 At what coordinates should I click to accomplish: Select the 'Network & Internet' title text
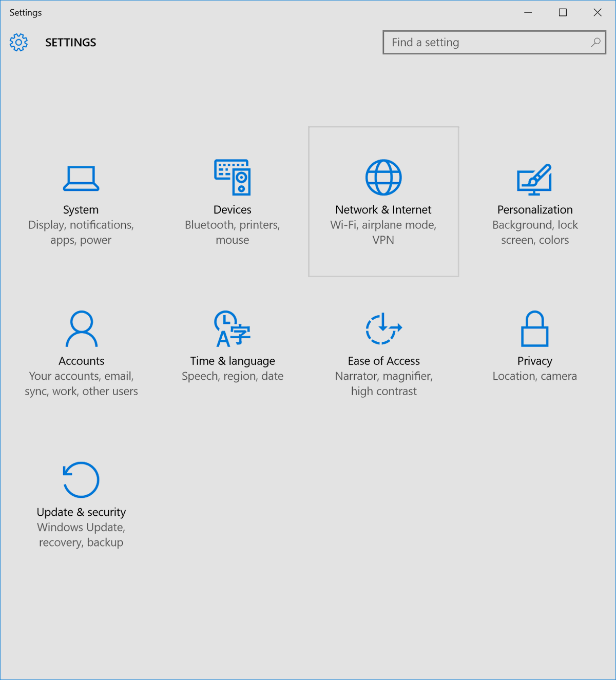[383, 209]
